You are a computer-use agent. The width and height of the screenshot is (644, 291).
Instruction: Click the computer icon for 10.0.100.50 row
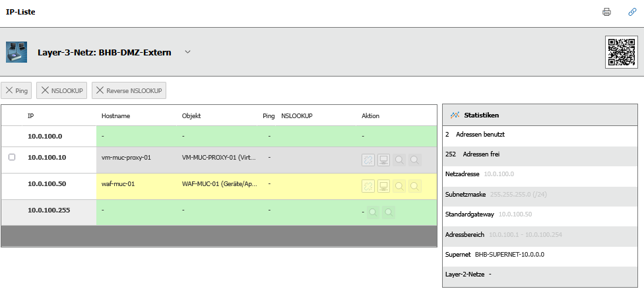coord(383,186)
